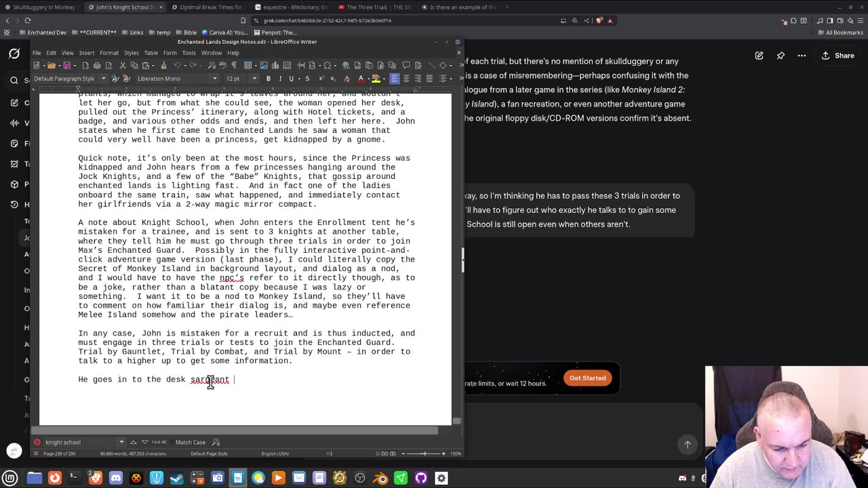Image resolution: width=868 pixels, height=488 pixels.
Task: Toggle Bold formatting button
Action: coord(269,79)
